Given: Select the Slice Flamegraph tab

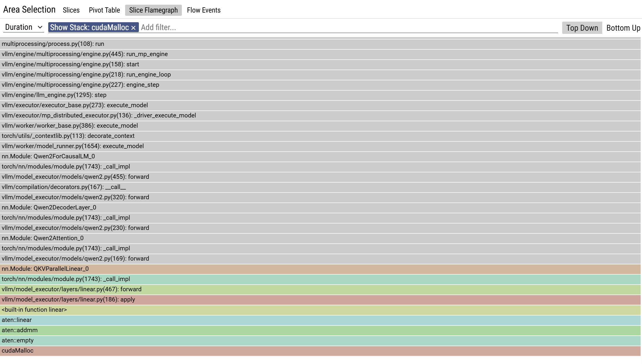Looking at the screenshot, I should click(x=153, y=10).
